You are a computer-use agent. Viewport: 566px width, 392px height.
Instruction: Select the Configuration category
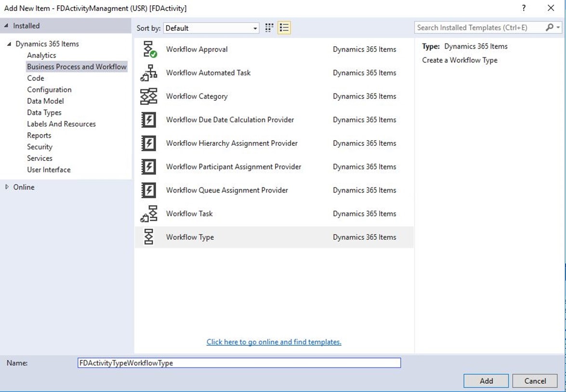(49, 90)
